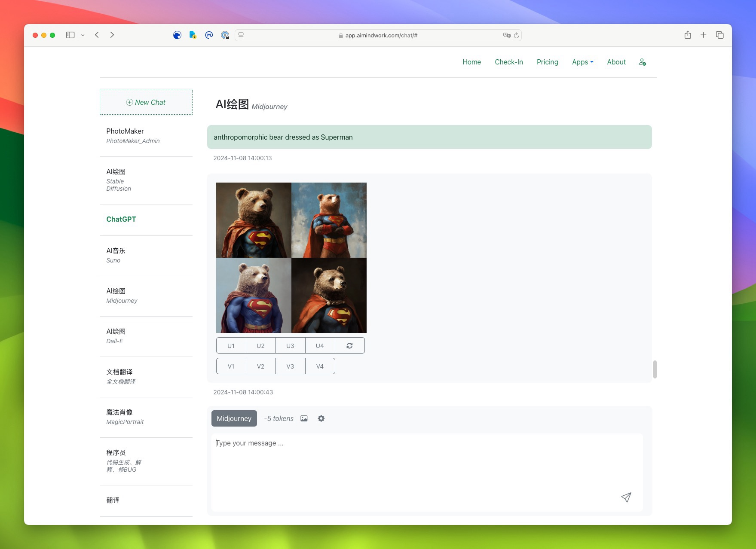Click the 2024-11-08 14:00:43 timestamp
The image size is (756, 549).
[243, 392]
